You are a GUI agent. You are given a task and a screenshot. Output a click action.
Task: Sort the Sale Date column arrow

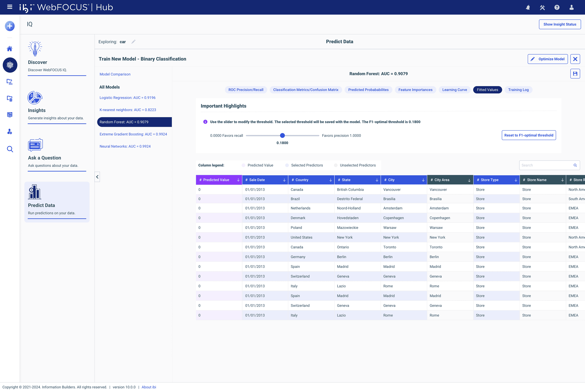[284, 180]
